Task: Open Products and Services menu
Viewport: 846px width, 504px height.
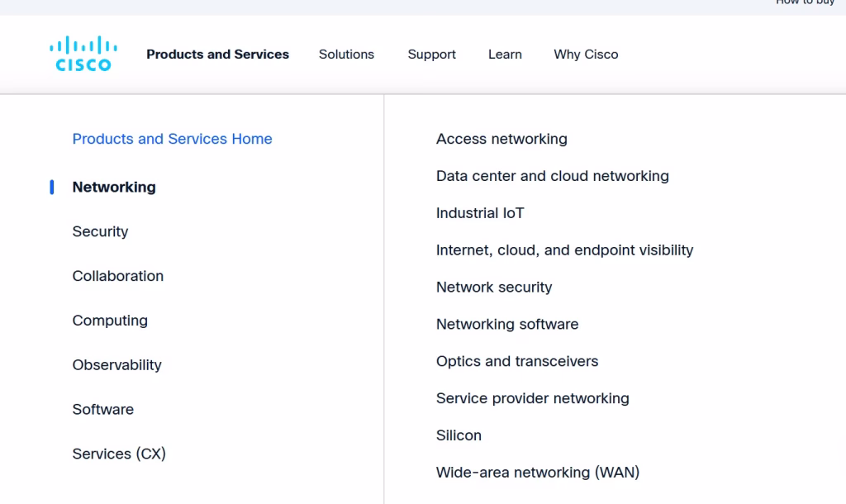Action: [217, 55]
